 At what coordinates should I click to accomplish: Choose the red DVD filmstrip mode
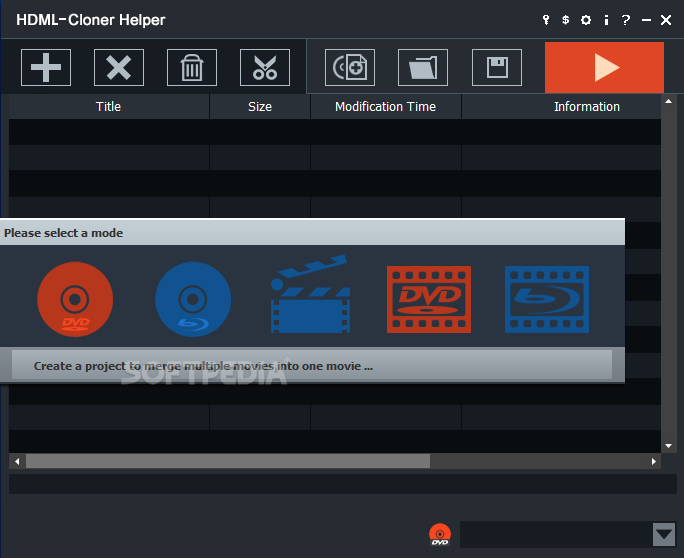[x=429, y=299]
